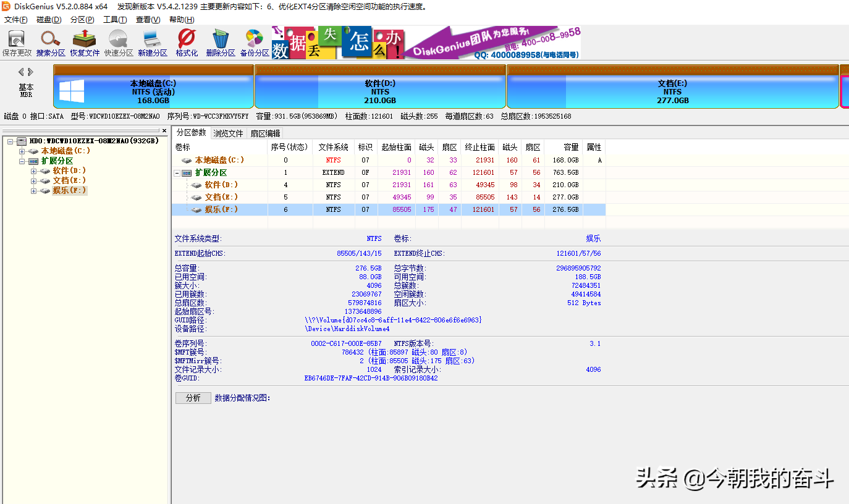Viewport: 849px width, 504px height.
Task: Select 文档(E:) in the left tree
Action: tap(69, 180)
